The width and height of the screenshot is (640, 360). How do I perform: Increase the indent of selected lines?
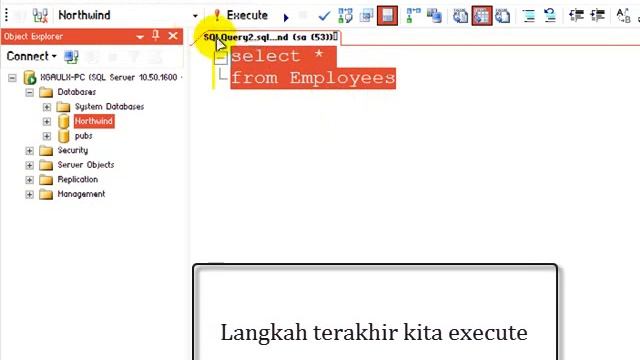[x=598, y=16]
